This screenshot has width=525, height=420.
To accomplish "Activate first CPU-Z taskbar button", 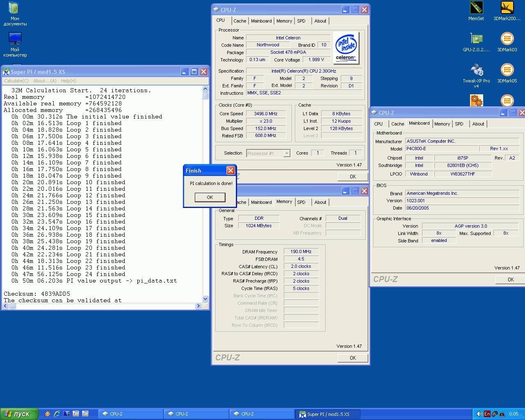I will tap(131, 414).
